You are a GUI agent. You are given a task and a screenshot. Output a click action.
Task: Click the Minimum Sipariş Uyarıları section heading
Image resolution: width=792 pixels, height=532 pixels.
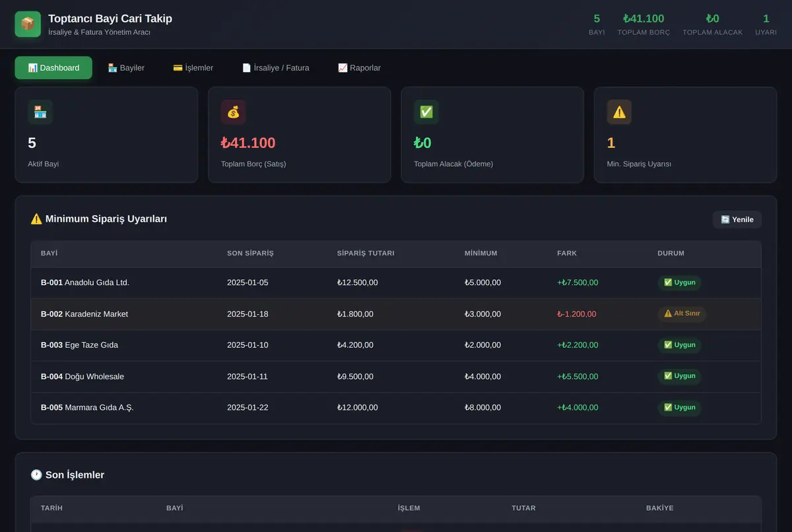pyautogui.click(x=99, y=219)
